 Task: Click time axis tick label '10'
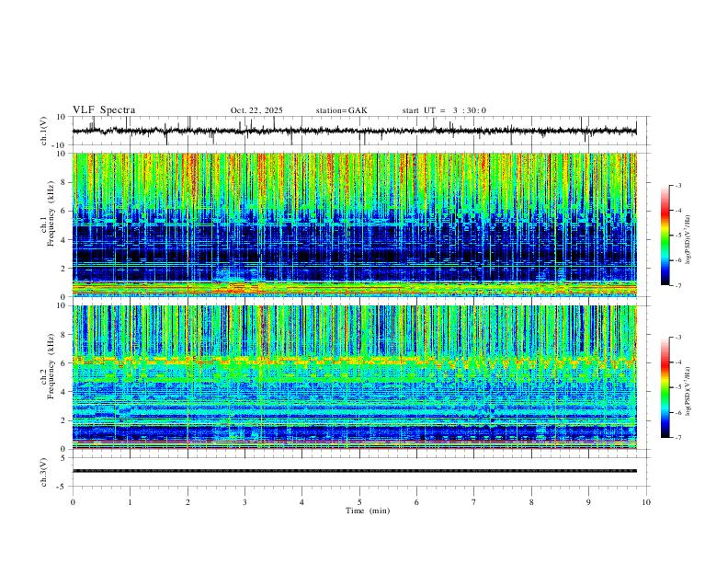point(646,502)
